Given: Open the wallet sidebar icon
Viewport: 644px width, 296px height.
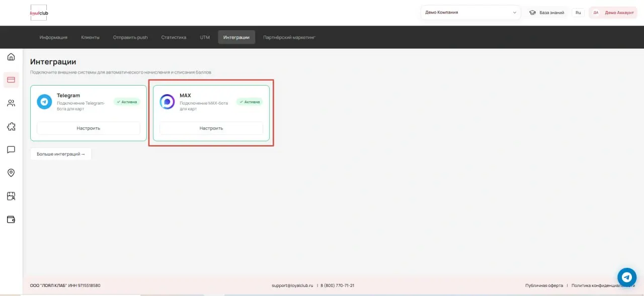Looking at the screenshot, I should [11, 219].
